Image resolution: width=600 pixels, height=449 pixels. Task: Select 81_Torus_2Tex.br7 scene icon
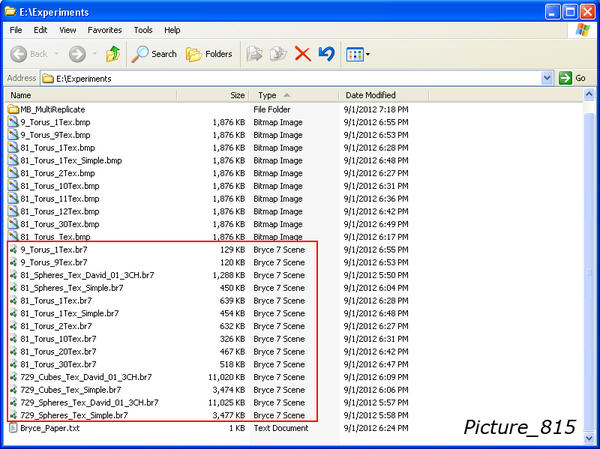(14, 326)
